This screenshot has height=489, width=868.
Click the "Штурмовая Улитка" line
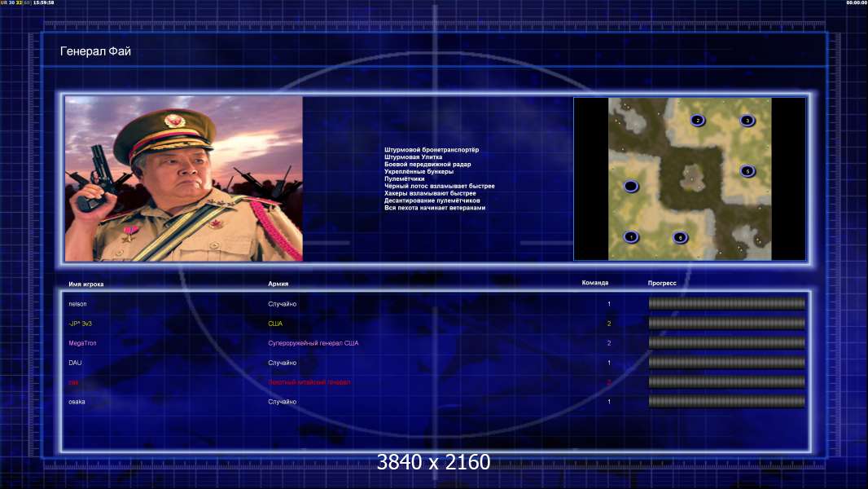point(413,156)
